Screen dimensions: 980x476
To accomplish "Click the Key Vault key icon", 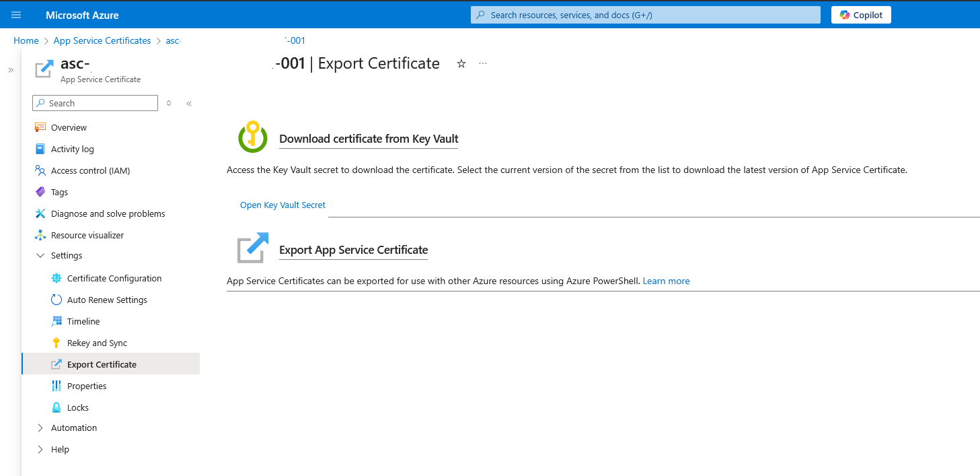I will [253, 137].
